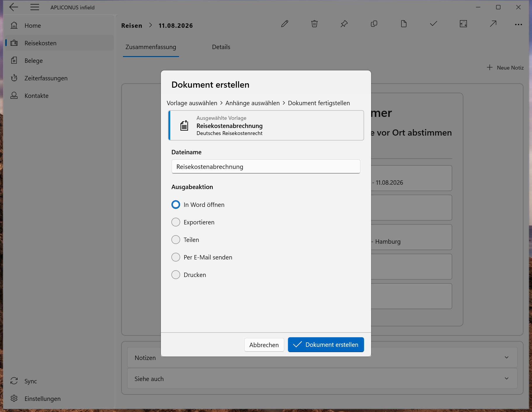532x412 pixels.
Task: Click the checkmark icon in toolbar
Action: pyautogui.click(x=434, y=24)
